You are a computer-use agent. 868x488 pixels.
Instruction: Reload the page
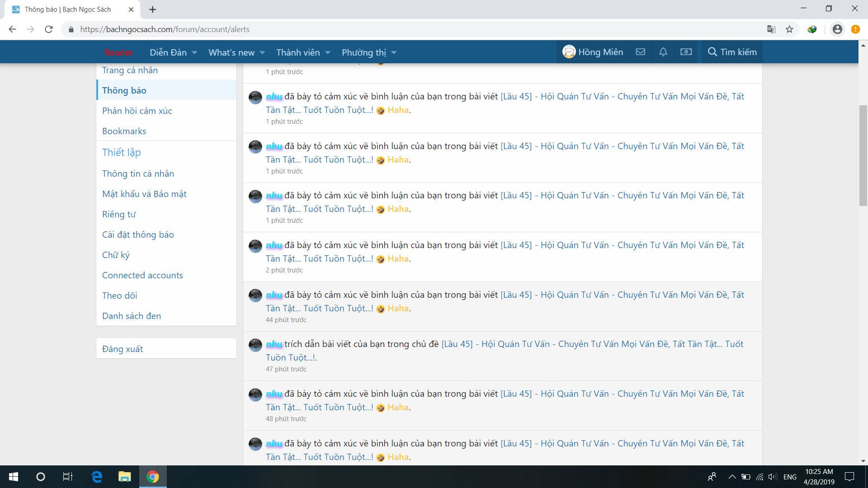pyautogui.click(x=49, y=29)
